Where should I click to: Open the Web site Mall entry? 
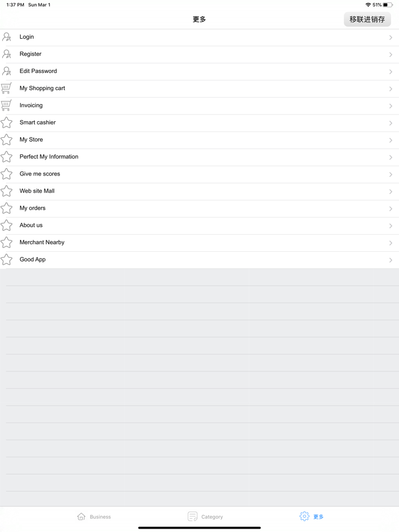(x=199, y=191)
